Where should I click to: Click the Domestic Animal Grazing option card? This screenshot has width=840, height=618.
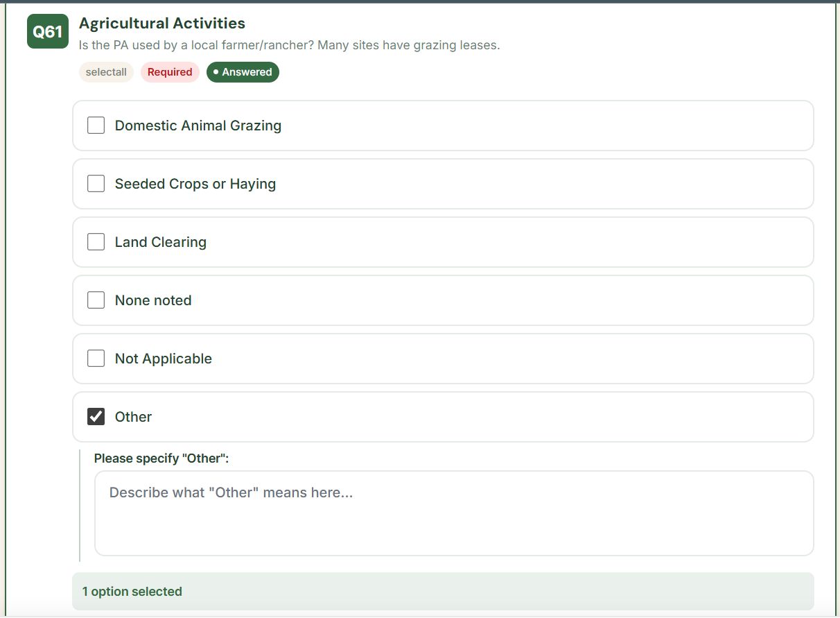[443, 125]
